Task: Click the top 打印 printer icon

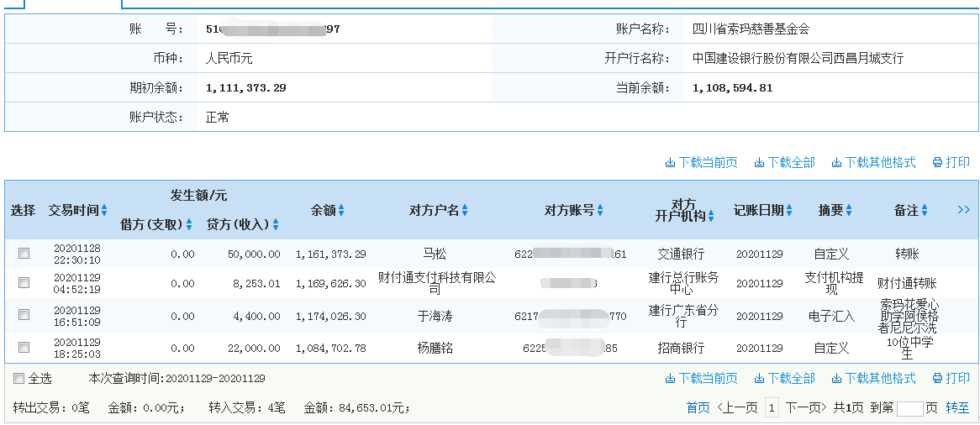Action: click(937, 163)
